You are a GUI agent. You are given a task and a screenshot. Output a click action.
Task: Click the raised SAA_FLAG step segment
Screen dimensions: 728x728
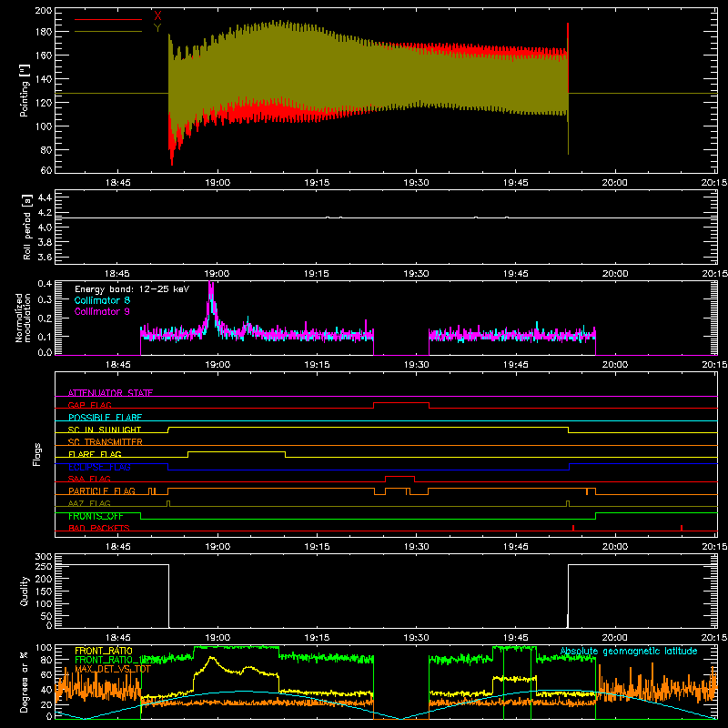399,476
